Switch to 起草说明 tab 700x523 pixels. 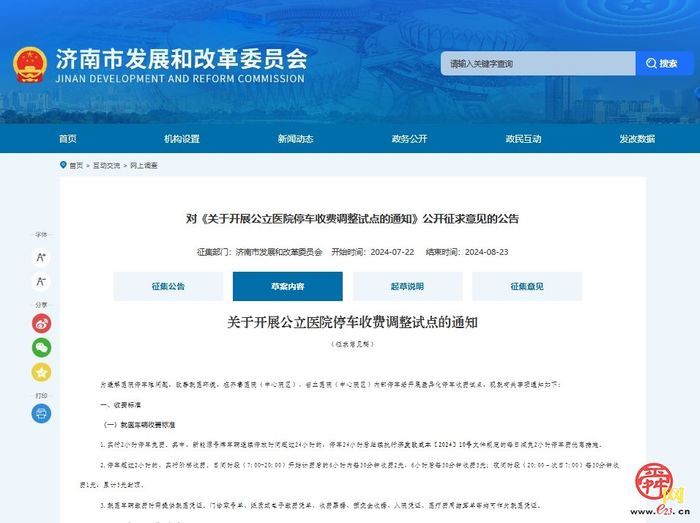click(408, 286)
